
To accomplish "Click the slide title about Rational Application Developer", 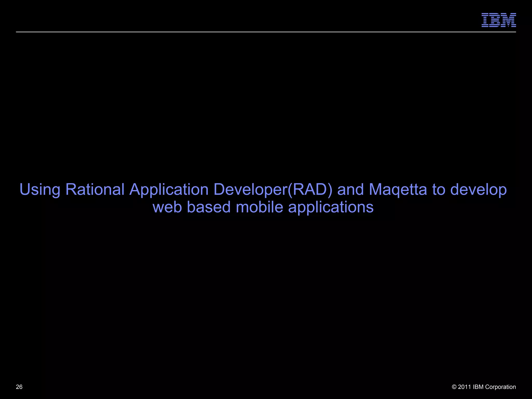I will tap(263, 198).
